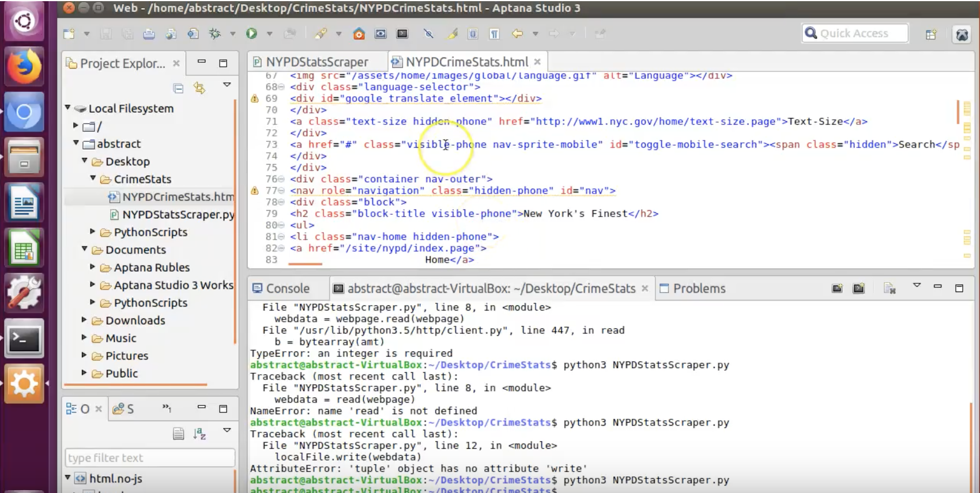Toggle block selection mode icon
Image resolution: width=980 pixels, height=493 pixels.
tap(473, 33)
